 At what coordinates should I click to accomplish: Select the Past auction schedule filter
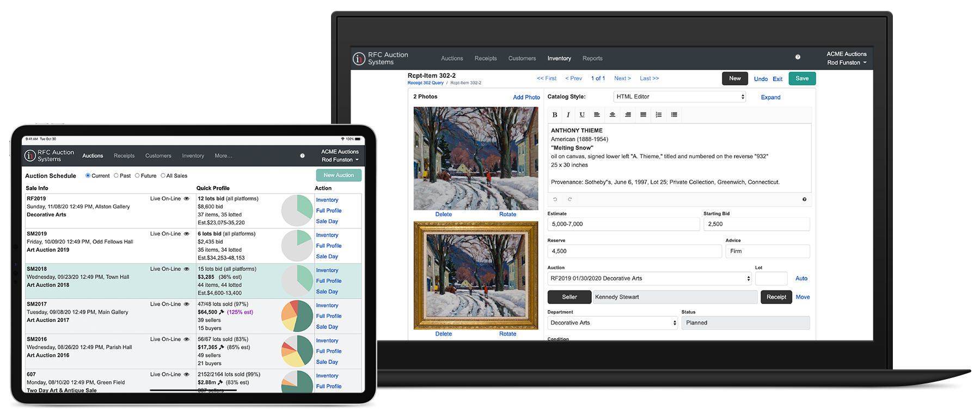(x=116, y=176)
